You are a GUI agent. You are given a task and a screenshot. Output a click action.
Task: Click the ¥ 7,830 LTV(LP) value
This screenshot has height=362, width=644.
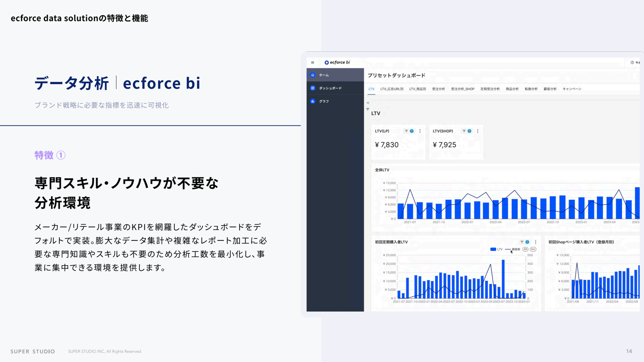387,145
